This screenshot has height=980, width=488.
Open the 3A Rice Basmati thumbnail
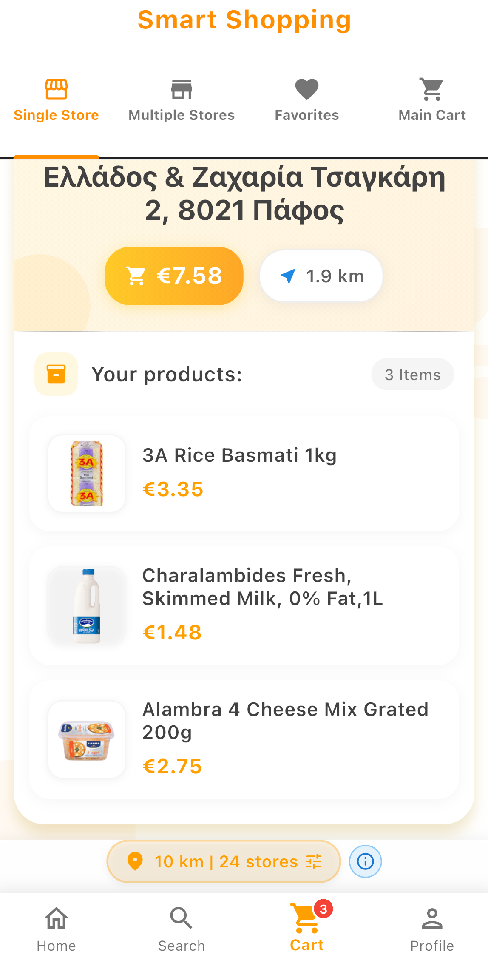point(87,473)
